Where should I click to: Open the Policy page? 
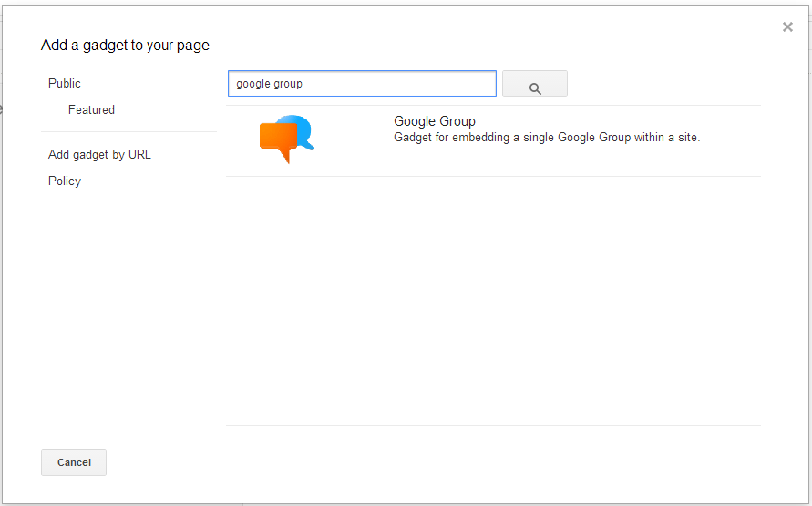pyautogui.click(x=64, y=181)
